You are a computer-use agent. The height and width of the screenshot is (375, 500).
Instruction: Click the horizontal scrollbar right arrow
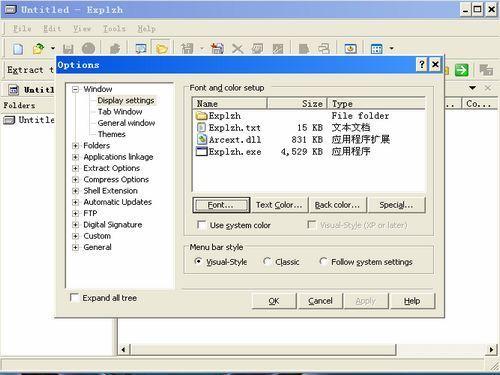pos(491,350)
